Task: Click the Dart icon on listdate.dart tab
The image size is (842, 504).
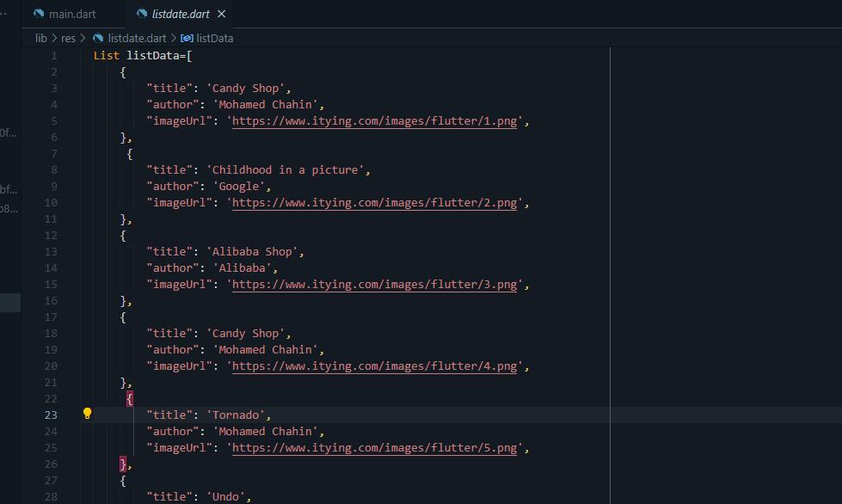Action: point(142,14)
